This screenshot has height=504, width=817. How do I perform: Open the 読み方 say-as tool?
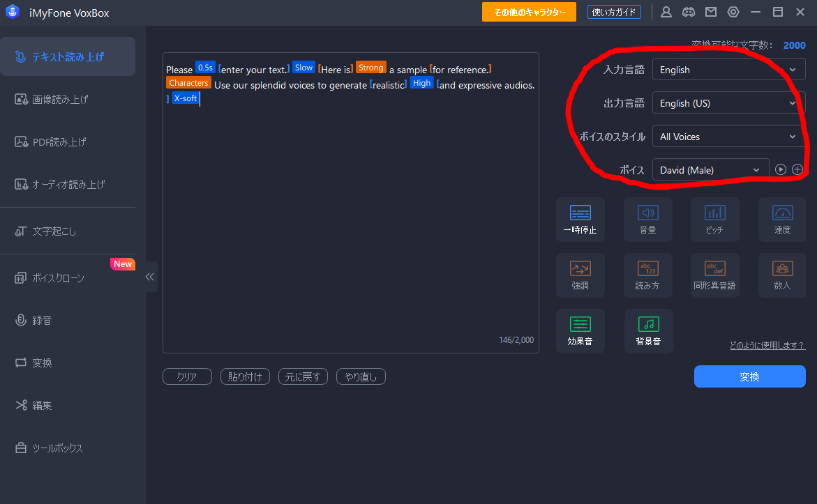pos(647,275)
